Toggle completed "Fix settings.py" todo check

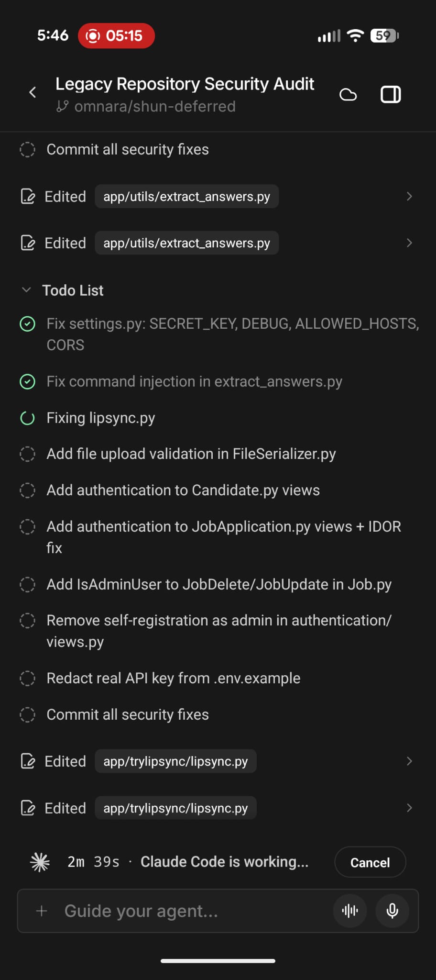tap(27, 324)
